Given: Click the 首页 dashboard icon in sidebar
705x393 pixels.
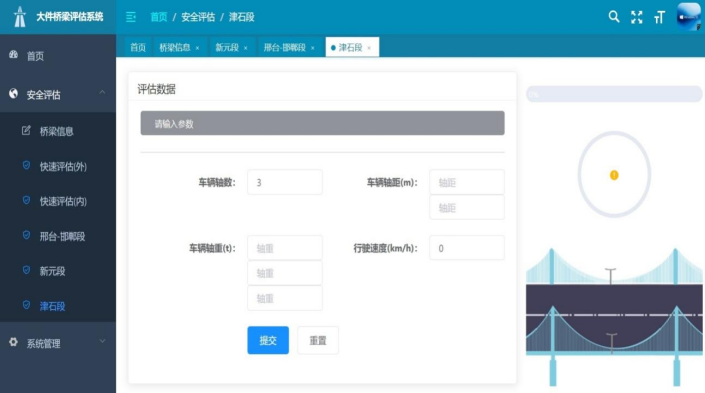Looking at the screenshot, I should click(13, 55).
